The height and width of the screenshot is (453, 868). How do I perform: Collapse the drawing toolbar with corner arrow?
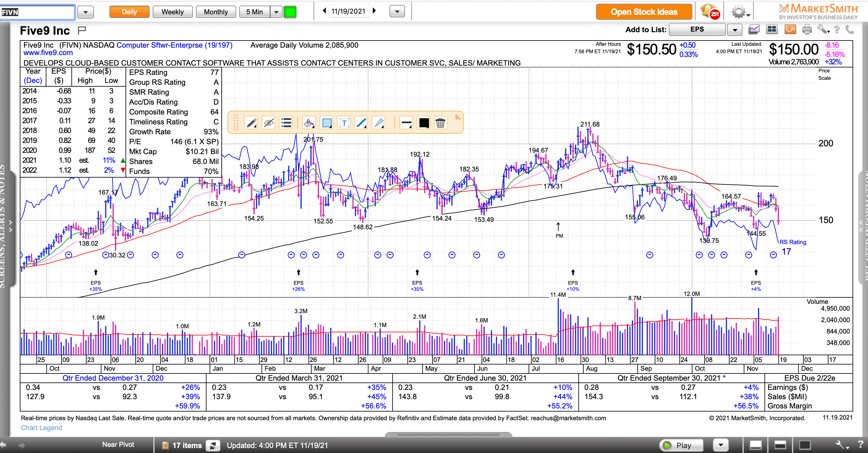[458, 117]
